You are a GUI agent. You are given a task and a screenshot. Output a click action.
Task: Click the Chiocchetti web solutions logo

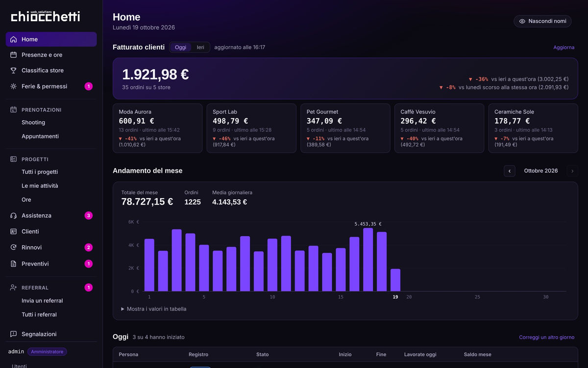[x=46, y=16]
